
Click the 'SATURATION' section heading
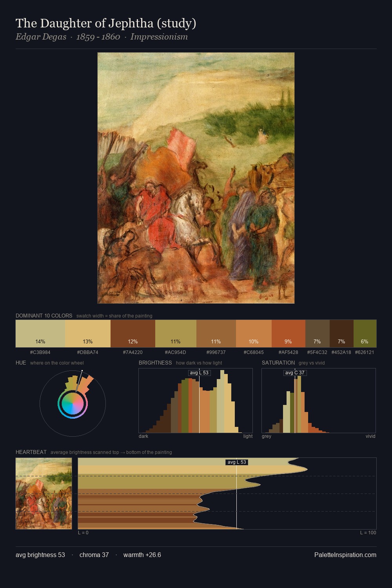(278, 363)
